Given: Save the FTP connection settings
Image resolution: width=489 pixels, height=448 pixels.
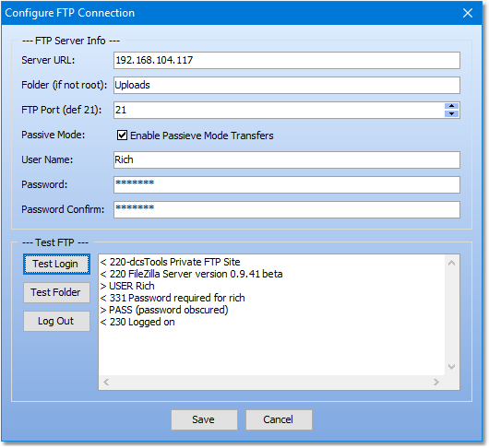Looking at the screenshot, I should (204, 419).
